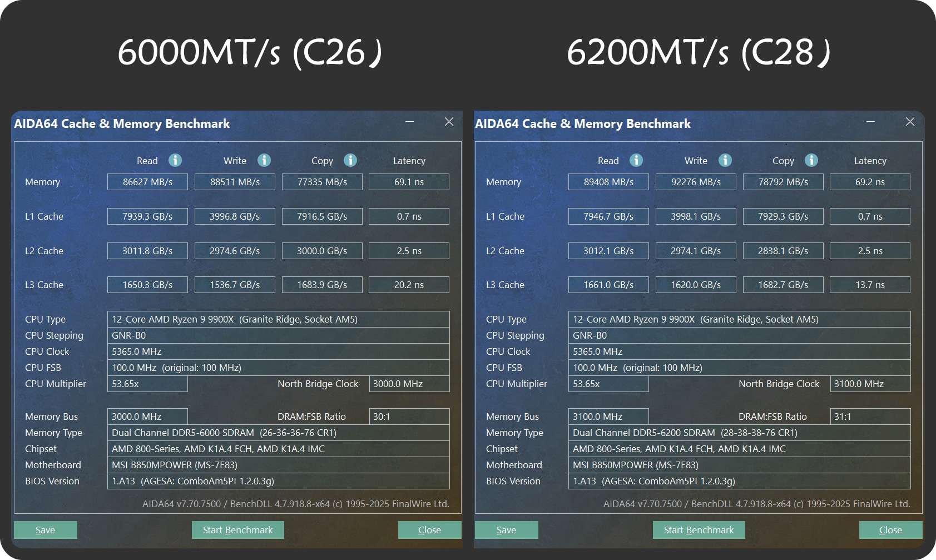Screen dimensions: 936x560
Task: Select the 3996.8 GB/s L1 write value
Action: point(235,216)
